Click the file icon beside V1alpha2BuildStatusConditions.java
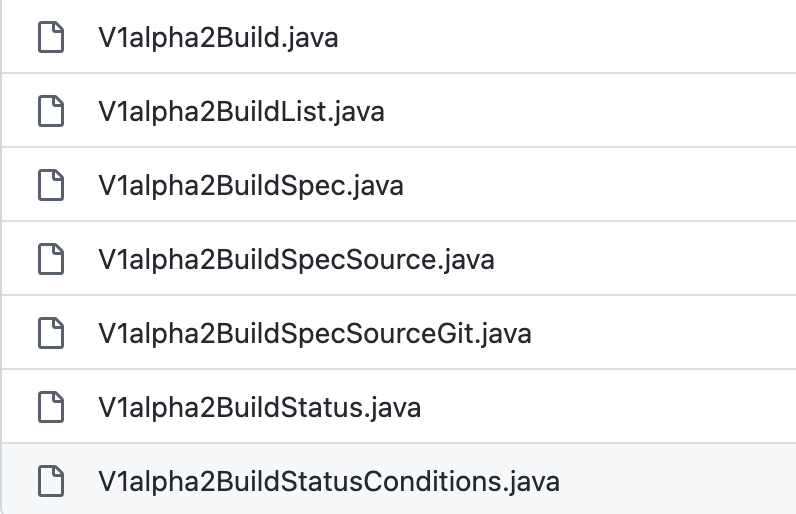This screenshot has width=796, height=514. 51,481
